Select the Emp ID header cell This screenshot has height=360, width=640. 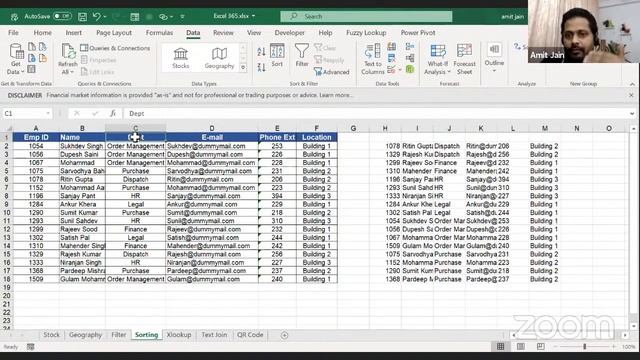[x=36, y=137]
